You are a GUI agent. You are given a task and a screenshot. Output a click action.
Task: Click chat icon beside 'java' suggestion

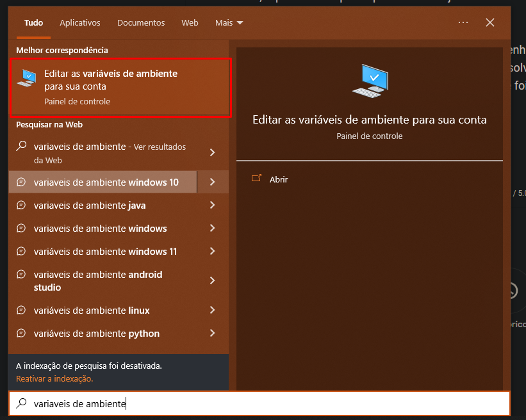point(21,205)
